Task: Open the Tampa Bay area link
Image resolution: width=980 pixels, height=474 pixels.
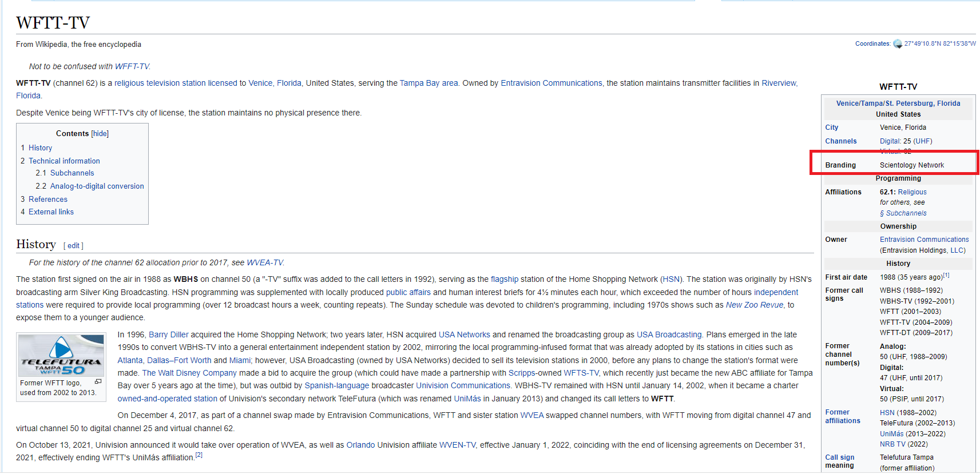Action: click(428, 83)
